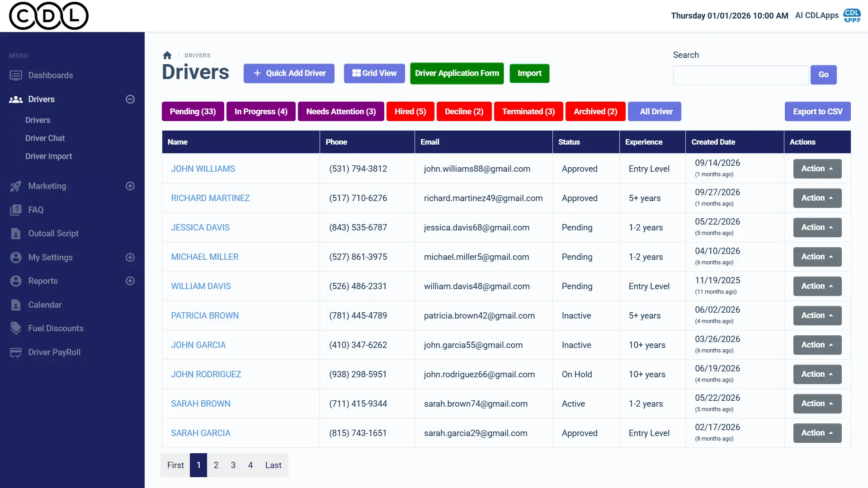The image size is (868, 488).
Task: Open Action dropdown for Jessica Davis
Action: [x=817, y=227]
